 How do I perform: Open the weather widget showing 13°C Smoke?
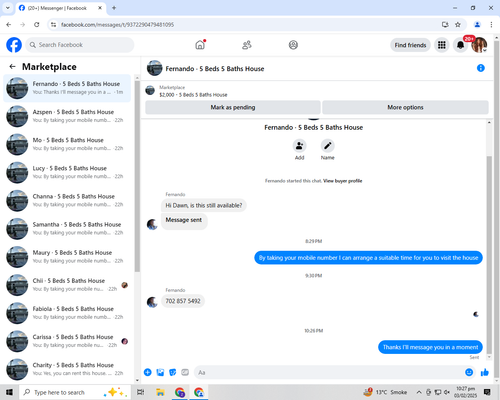(385, 392)
